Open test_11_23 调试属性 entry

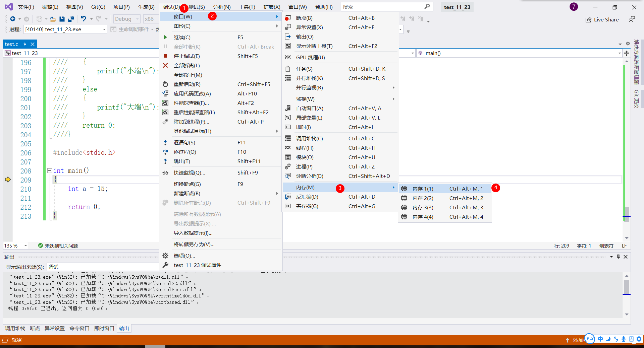(x=221, y=265)
